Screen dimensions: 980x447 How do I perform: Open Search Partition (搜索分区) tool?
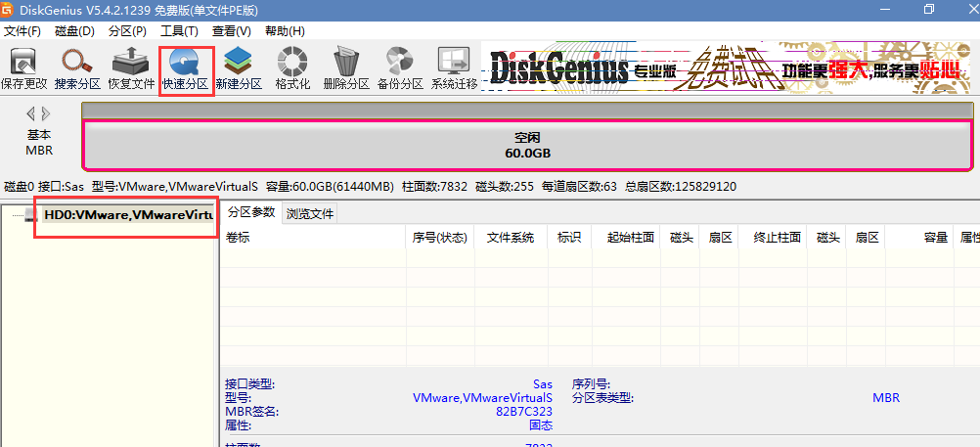click(x=77, y=68)
